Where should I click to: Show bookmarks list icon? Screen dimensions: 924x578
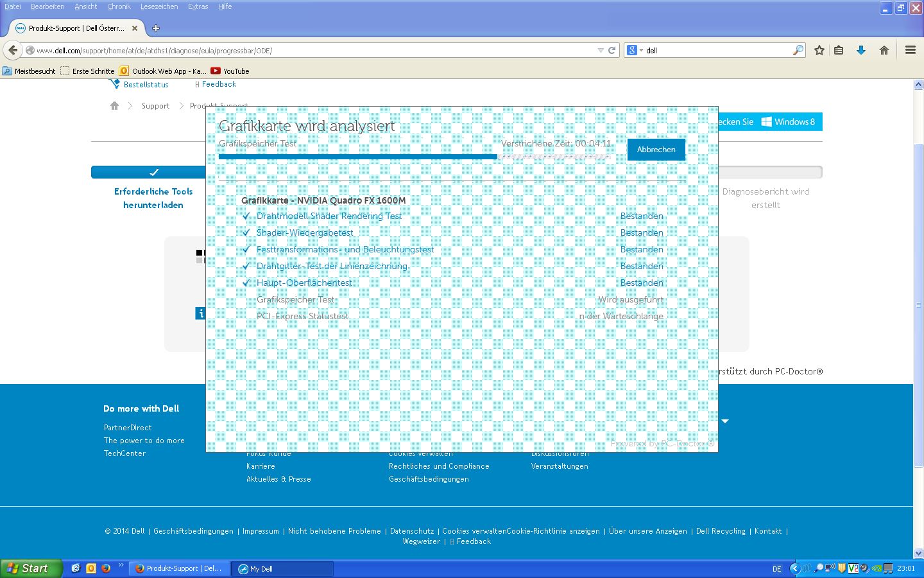point(839,50)
